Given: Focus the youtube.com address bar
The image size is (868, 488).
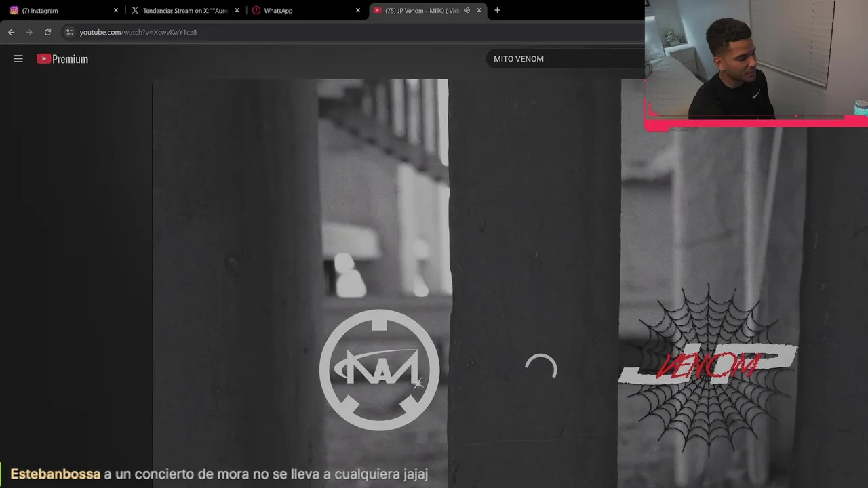Looking at the screenshot, I should click(353, 32).
